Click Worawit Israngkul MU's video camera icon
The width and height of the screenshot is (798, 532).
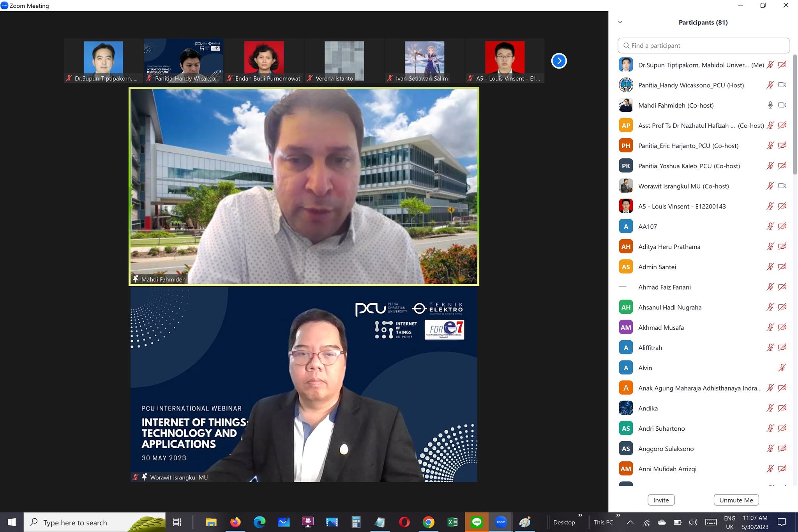tap(782, 186)
